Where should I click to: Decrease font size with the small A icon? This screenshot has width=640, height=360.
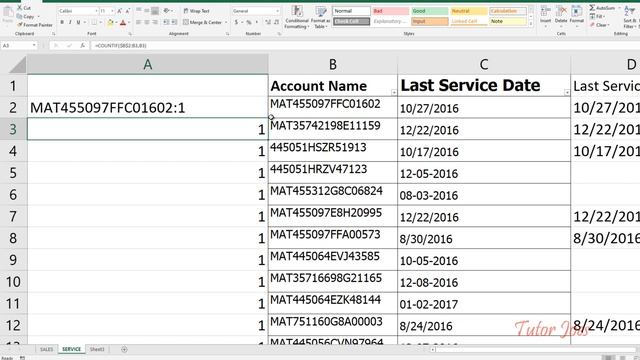click(x=127, y=11)
